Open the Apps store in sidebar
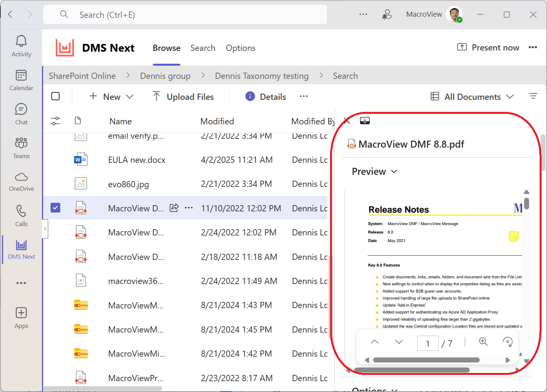The image size is (547, 392). point(21,318)
